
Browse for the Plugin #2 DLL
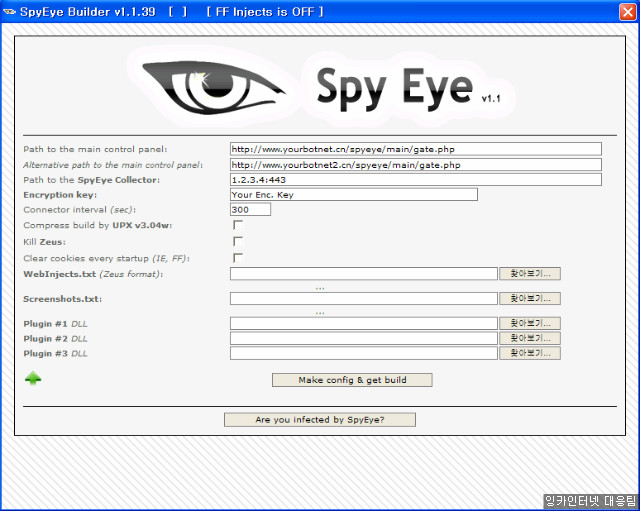click(530, 338)
